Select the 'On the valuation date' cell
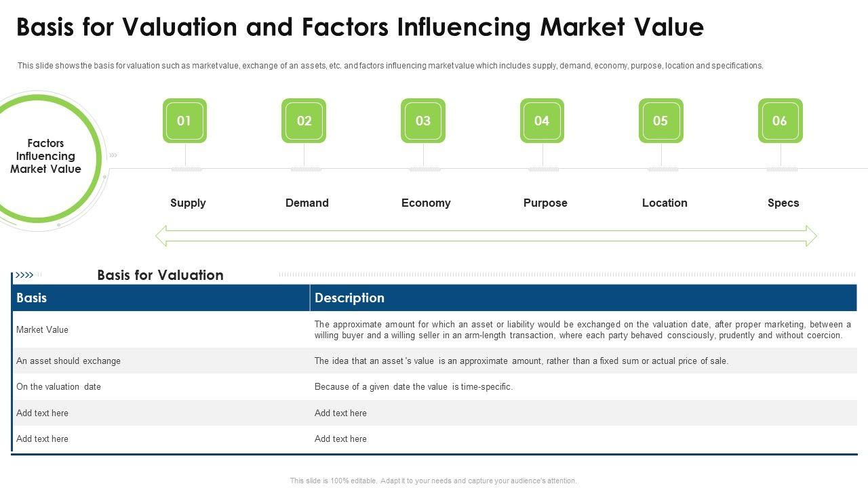The image size is (868, 488). 58,387
